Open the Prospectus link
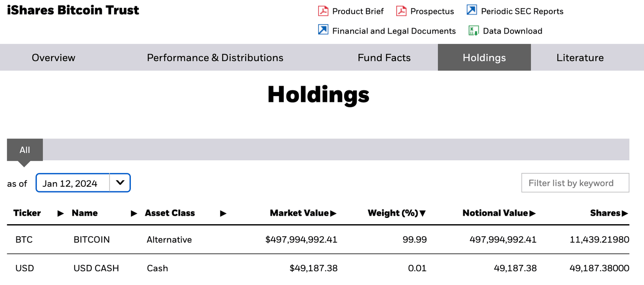The height and width of the screenshot is (285, 644). tap(432, 11)
